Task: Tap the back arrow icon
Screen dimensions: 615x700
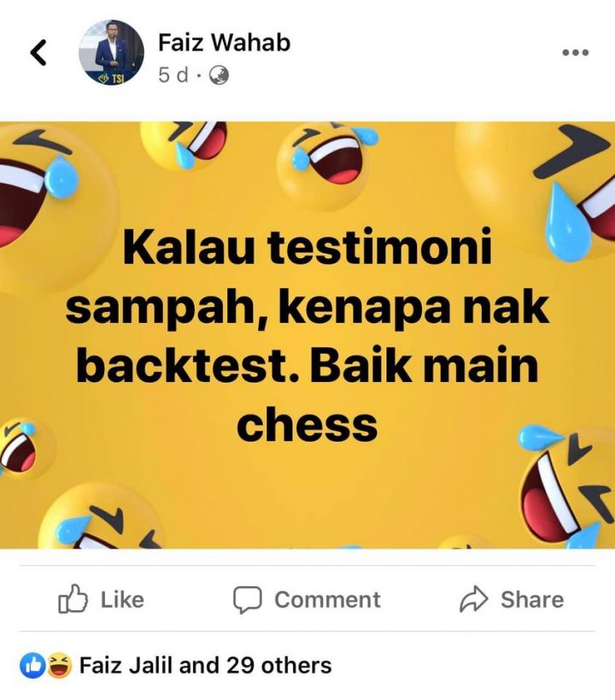Action: [x=38, y=52]
